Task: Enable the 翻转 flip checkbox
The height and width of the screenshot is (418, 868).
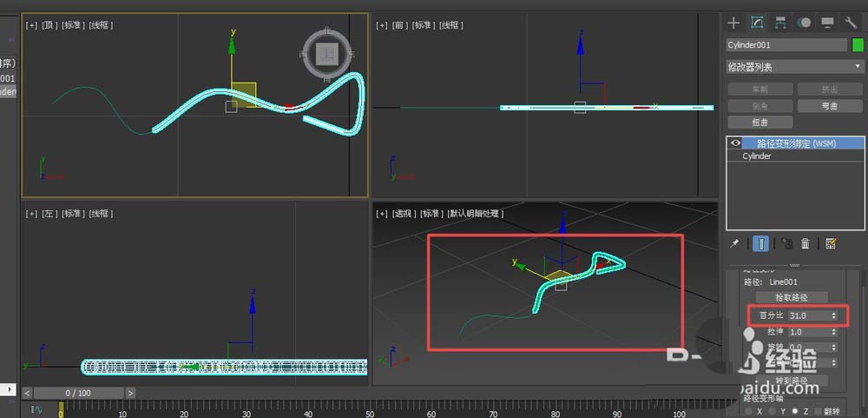Action: point(819,411)
